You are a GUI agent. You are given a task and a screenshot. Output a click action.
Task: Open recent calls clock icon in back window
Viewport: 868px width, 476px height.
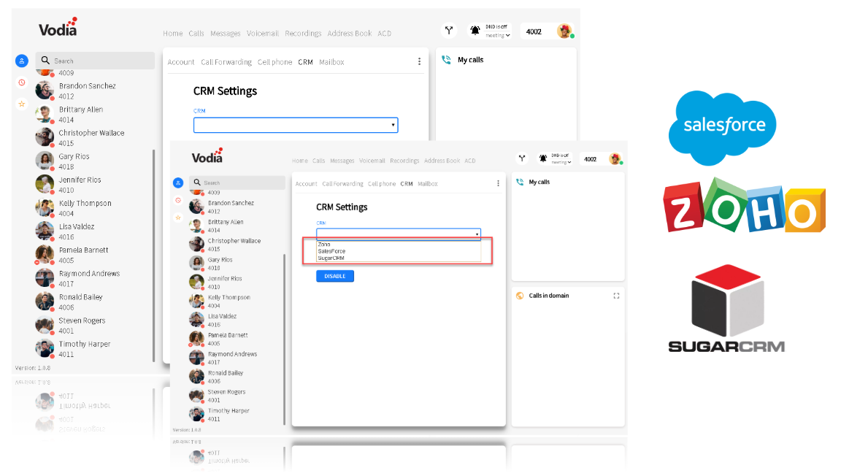22,82
